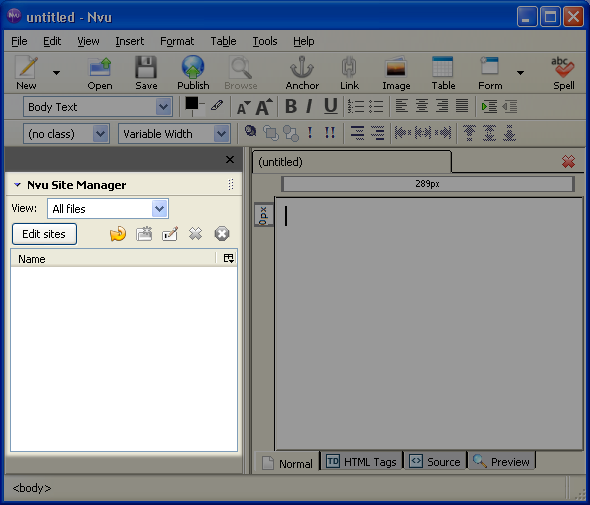
Task: Select the (untitled) document tab
Action: [x=351, y=162]
